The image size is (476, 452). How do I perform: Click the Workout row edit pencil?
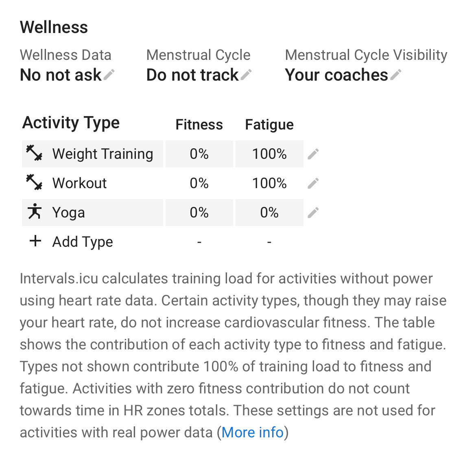[x=313, y=183]
